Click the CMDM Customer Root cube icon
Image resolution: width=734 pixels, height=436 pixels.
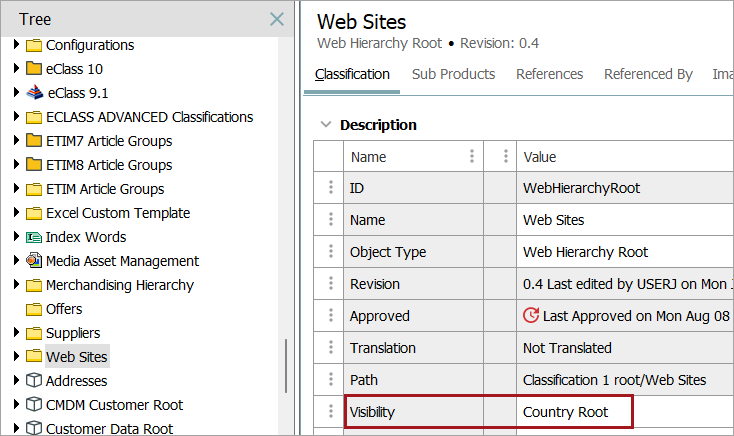pyautogui.click(x=34, y=405)
